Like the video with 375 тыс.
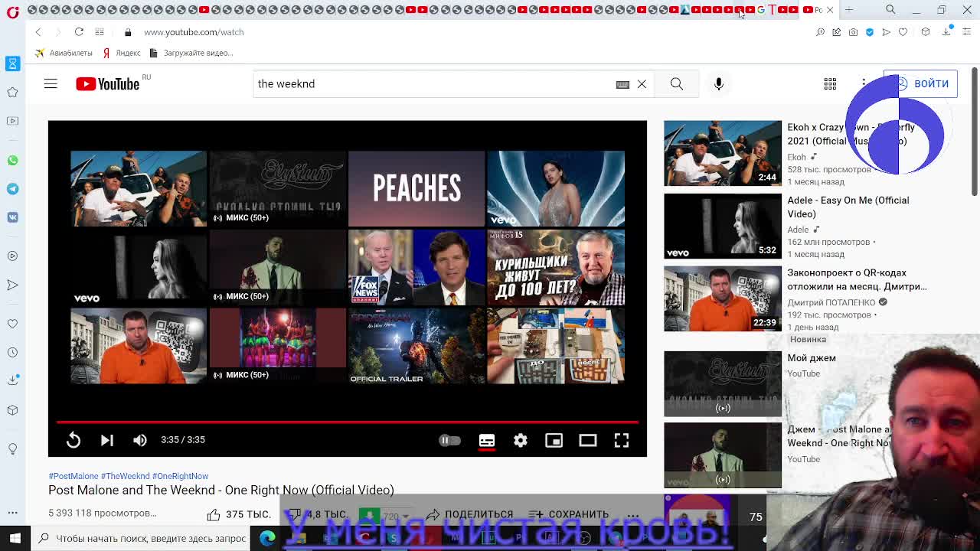 tap(238, 514)
